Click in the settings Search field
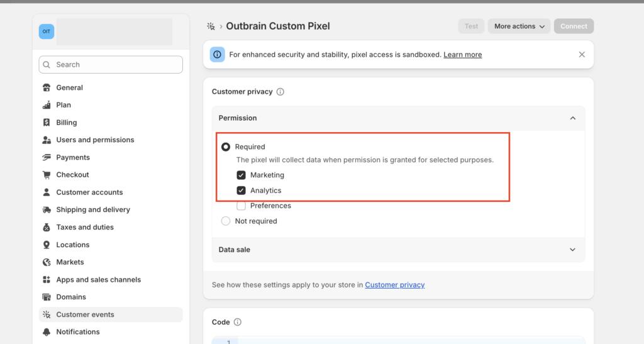 [x=111, y=65]
